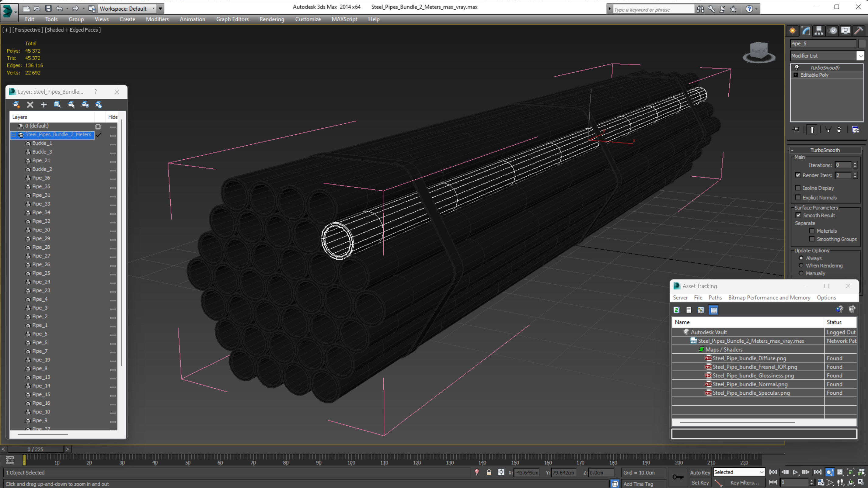868x488 pixels.
Task: Click the time slider showing 0 / 225
Action: tap(35, 449)
